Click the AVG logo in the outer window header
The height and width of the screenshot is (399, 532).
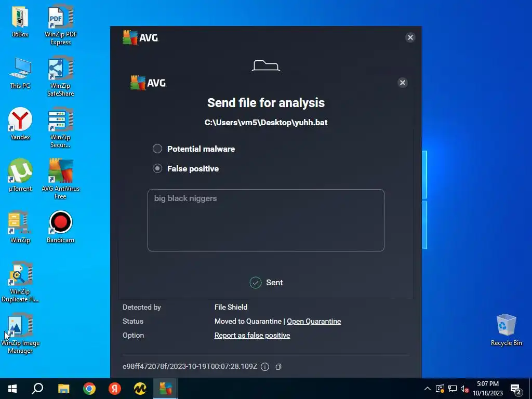pyautogui.click(x=140, y=37)
